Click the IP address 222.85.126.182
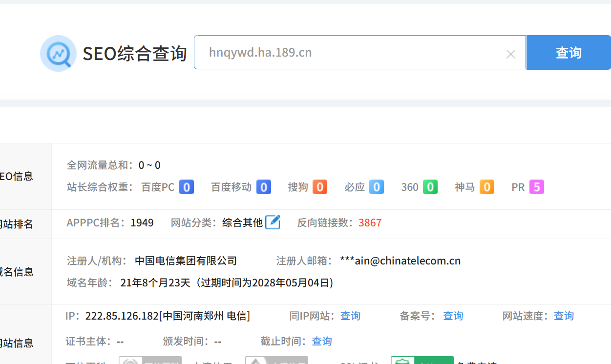Image resolution: width=611 pixels, height=364 pixels. tap(122, 316)
